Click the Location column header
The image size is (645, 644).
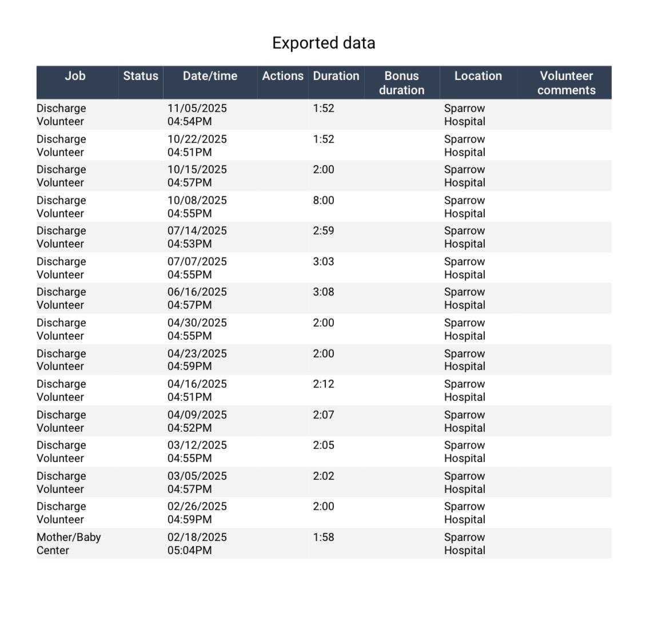[478, 76]
